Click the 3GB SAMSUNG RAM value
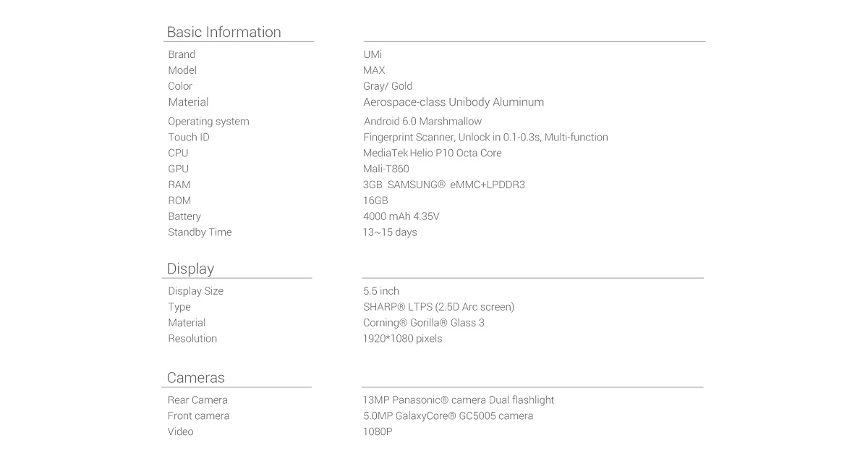 [443, 185]
